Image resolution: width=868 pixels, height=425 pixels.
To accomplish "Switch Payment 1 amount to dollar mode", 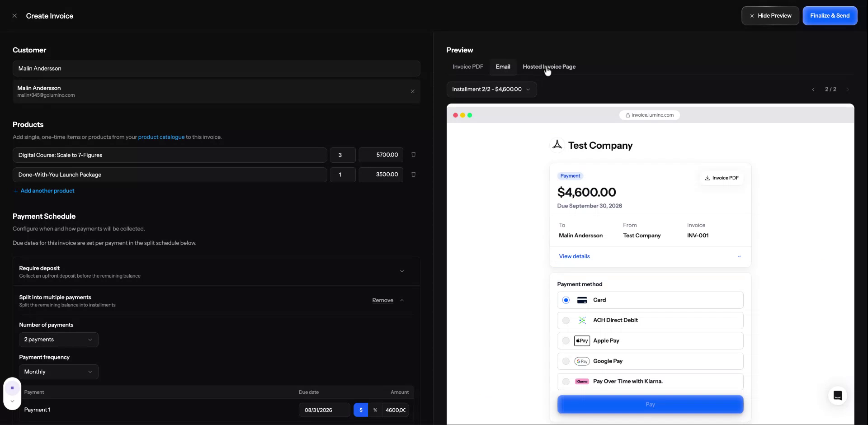I will (x=361, y=410).
